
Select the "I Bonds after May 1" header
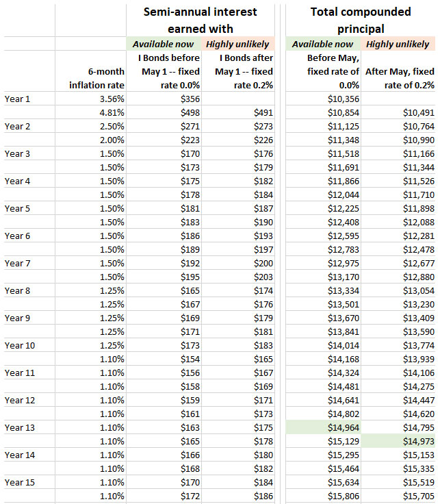coord(239,71)
